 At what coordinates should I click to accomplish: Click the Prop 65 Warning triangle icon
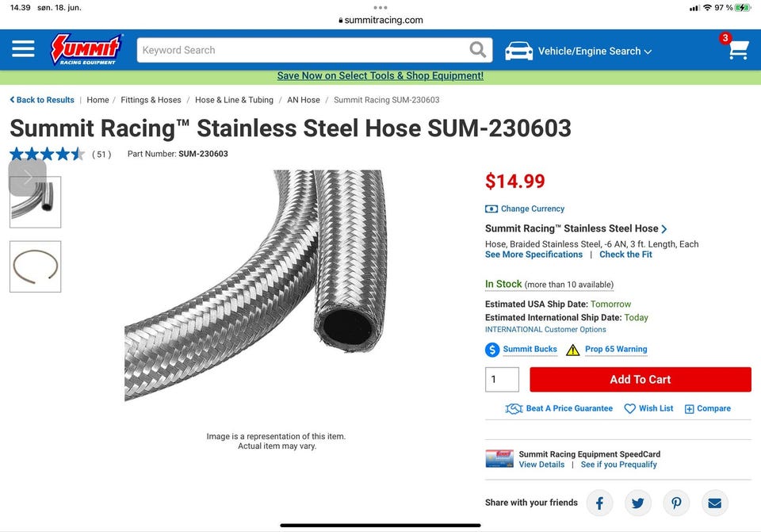572,350
